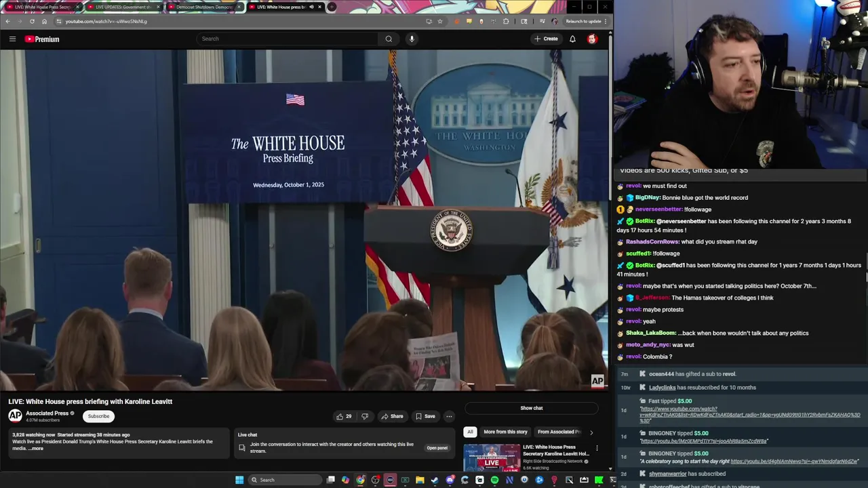Save the video to a playlist
Screen dimensions: 868x488
click(425, 416)
